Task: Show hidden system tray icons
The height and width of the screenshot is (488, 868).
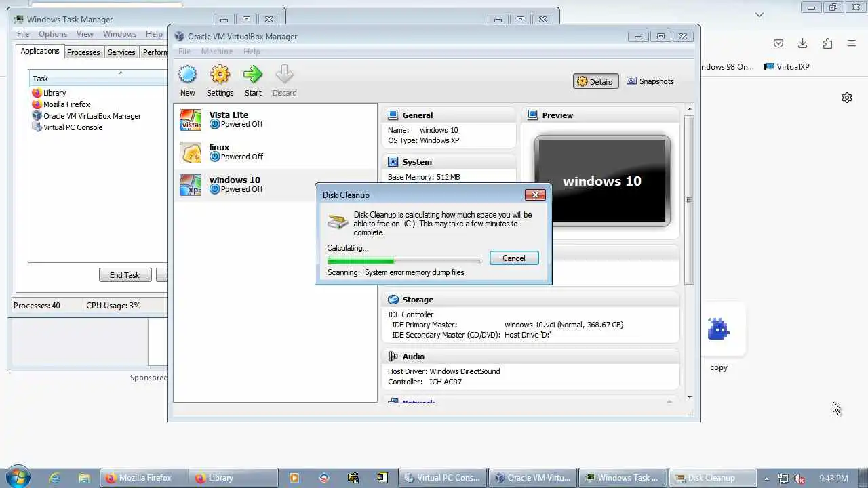Action: tap(766, 479)
